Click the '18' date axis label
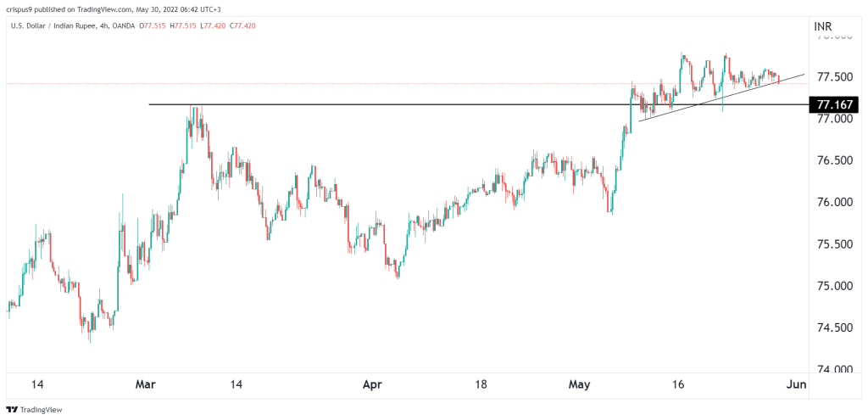 pyautogui.click(x=481, y=384)
